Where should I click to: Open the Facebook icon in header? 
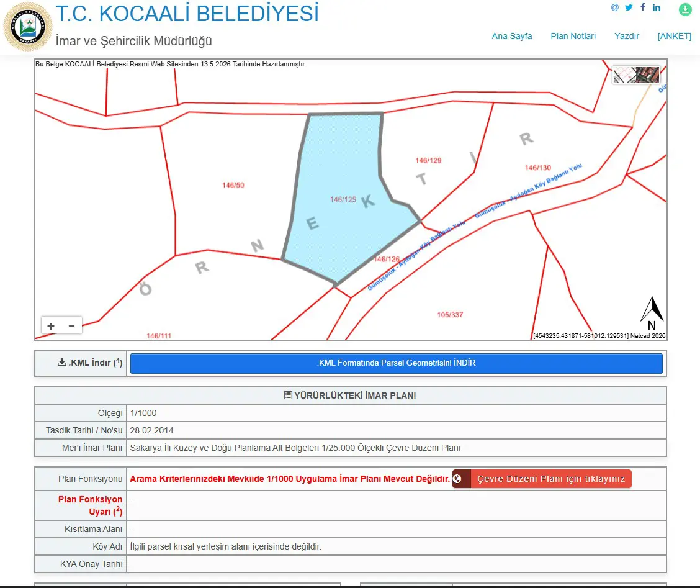[x=643, y=7]
